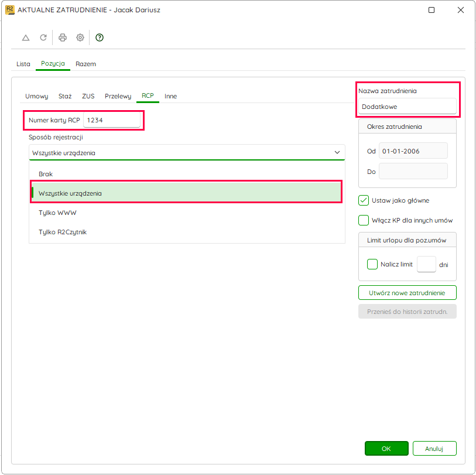Enable Włącz KP dla innych umów
476x475 pixels.
pyautogui.click(x=364, y=220)
